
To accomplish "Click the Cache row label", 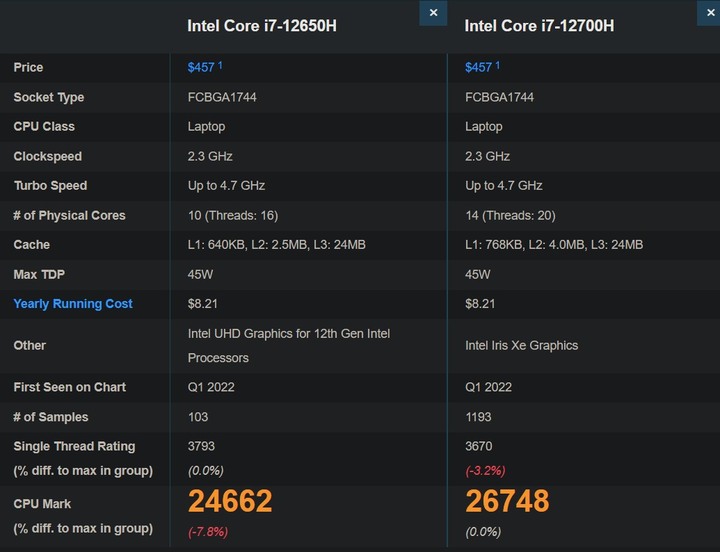I will tap(32, 245).
